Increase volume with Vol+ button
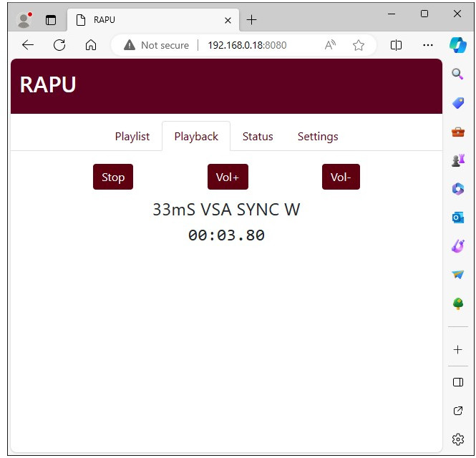 [x=228, y=177]
